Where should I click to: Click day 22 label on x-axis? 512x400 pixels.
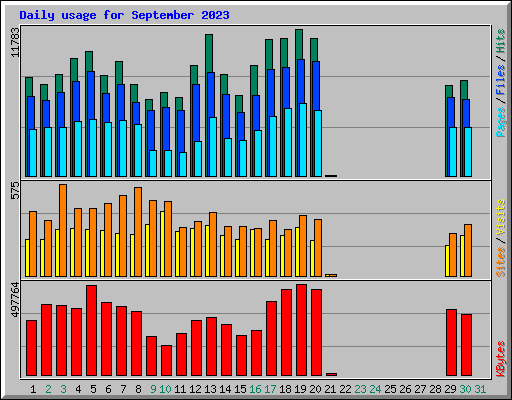[345, 389]
